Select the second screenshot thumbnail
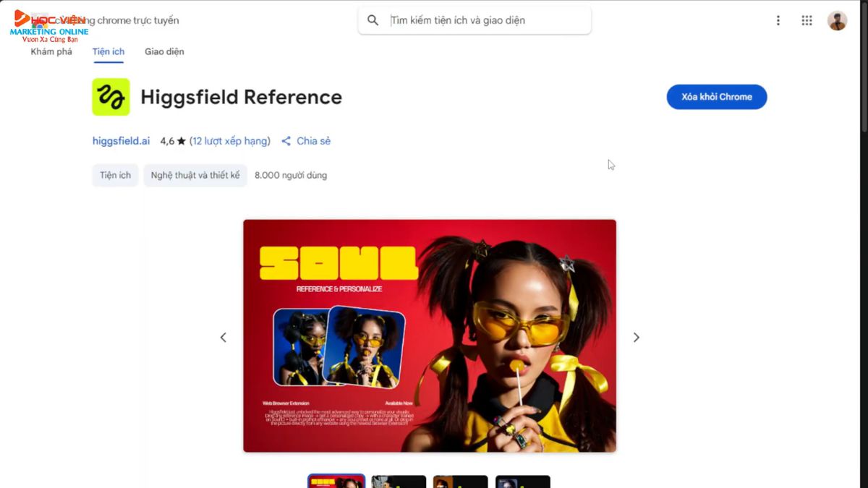This screenshot has height=488, width=868. click(x=399, y=481)
